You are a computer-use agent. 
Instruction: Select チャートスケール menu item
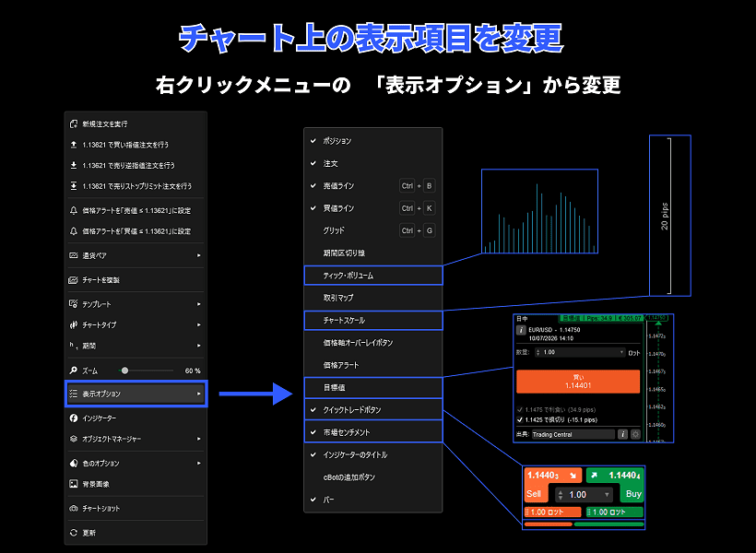tap(373, 320)
